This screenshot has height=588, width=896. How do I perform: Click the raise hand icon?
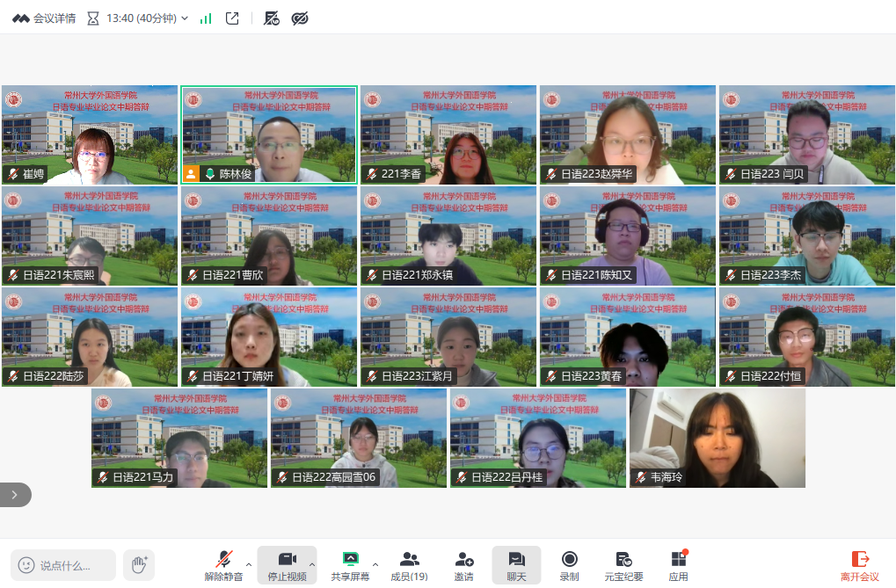tap(138, 564)
